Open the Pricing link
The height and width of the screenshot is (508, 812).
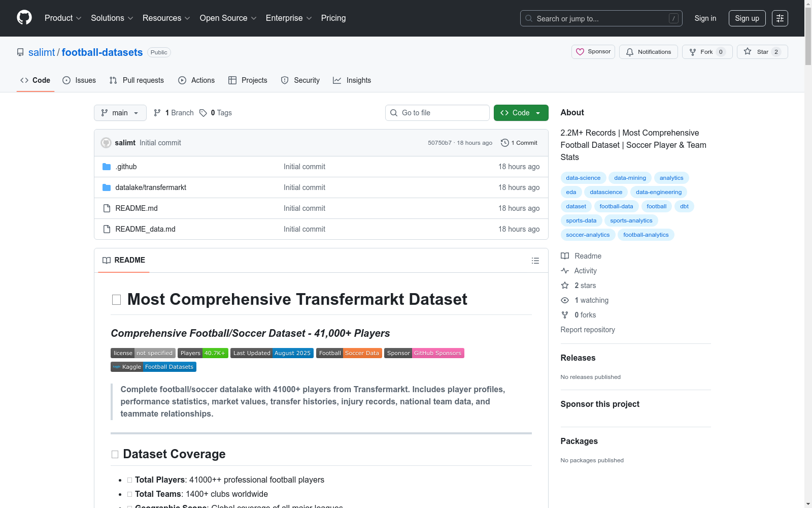[333, 18]
